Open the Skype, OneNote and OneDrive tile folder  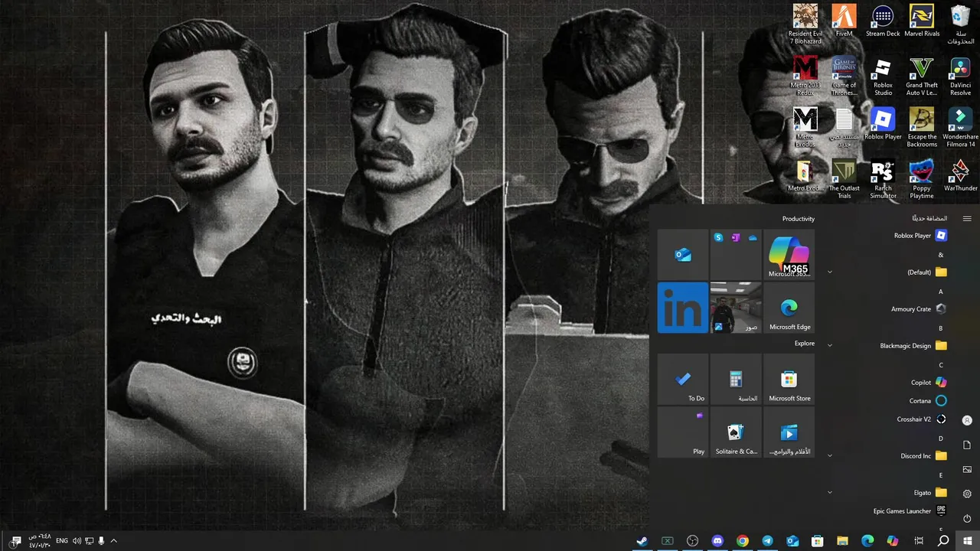point(736,255)
